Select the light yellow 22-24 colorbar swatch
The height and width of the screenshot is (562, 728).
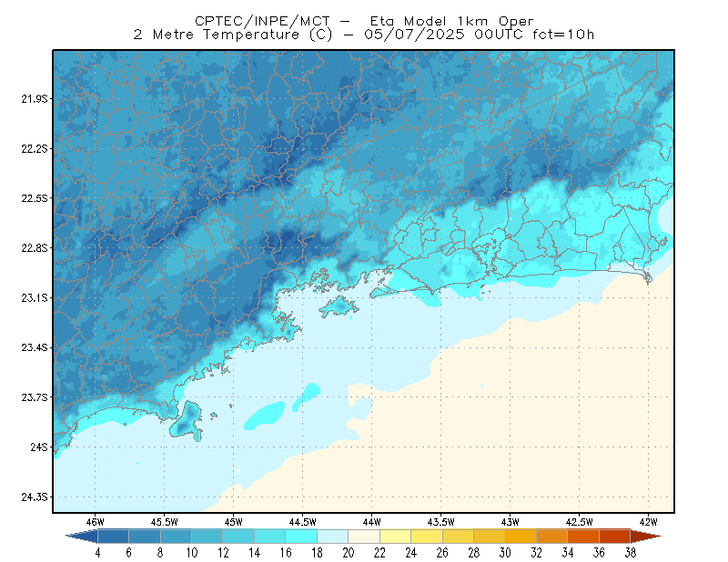pyautogui.click(x=395, y=537)
